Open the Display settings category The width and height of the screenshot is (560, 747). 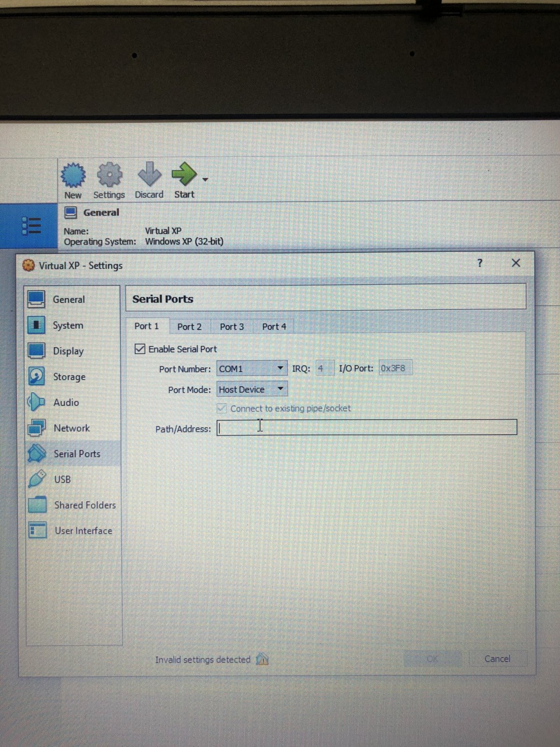[x=72, y=351]
